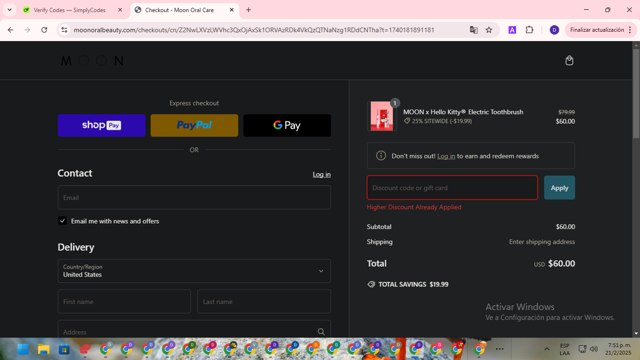The height and width of the screenshot is (360, 640).
Task: Apply the discount code
Action: pos(559,188)
